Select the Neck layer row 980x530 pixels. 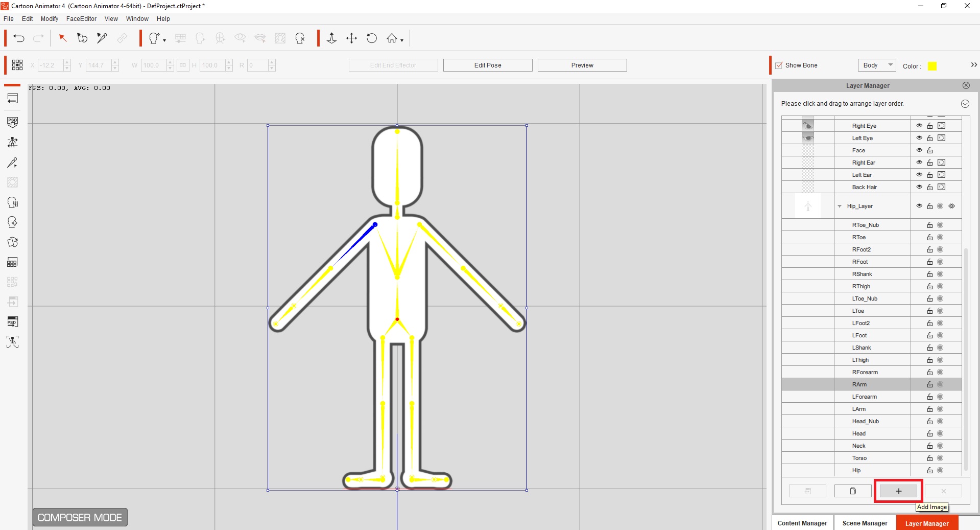871,446
